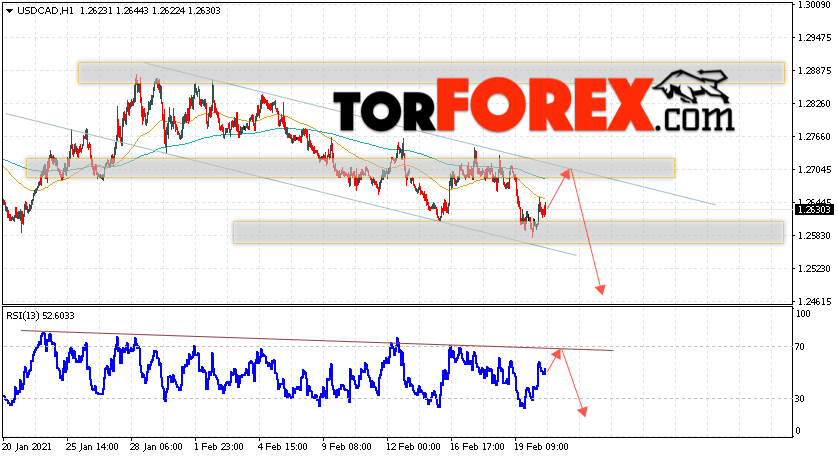The height and width of the screenshot is (458, 838).
Task: Click the red upward arrow tip at channel line
Action: pyautogui.click(x=570, y=170)
